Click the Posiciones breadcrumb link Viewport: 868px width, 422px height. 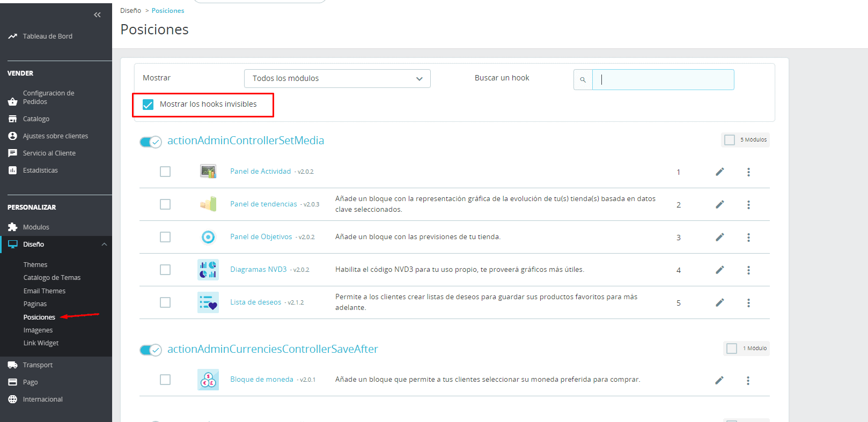(168, 11)
